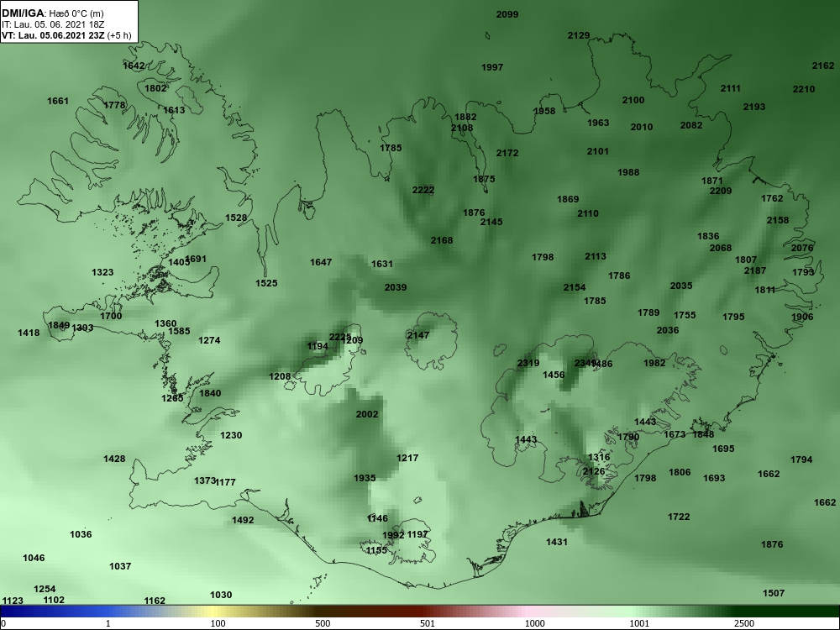The image size is (840, 630).
Task: Click the map value 1778
Action: point(114,104)
